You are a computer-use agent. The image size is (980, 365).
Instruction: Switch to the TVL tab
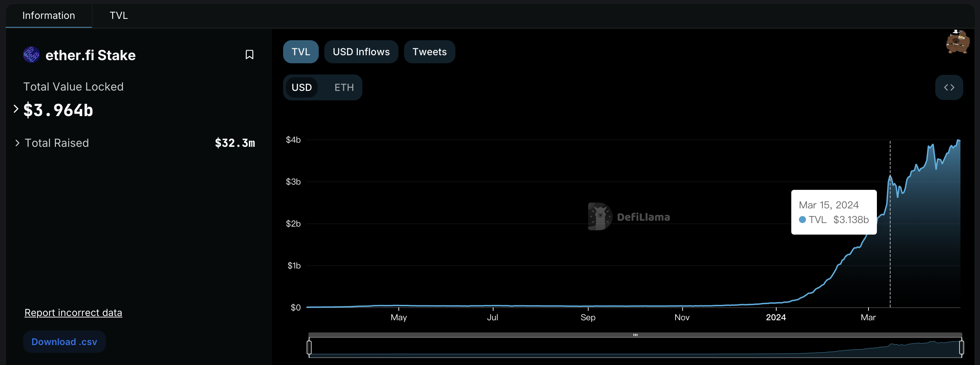(119, 16)
